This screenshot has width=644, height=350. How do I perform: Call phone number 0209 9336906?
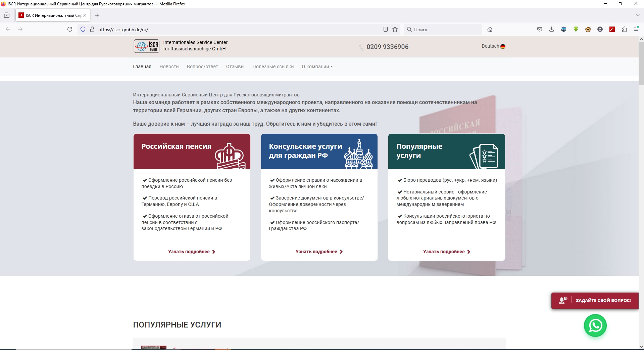(x=387, y=47)
